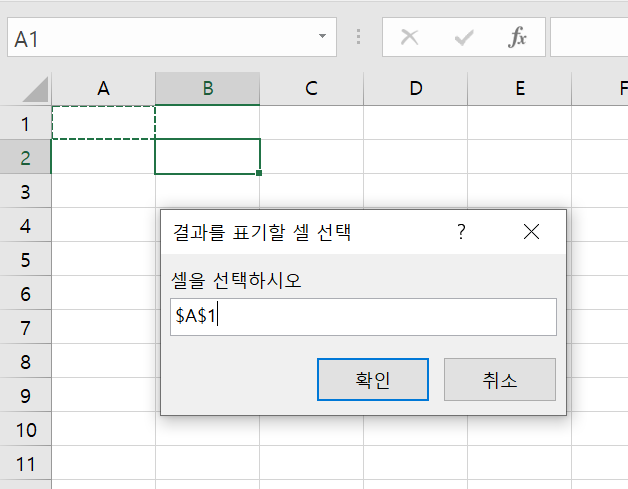The height and width of the screenshot is (489, 628).
Task: Select row 5 header
Action: point(25,259)
